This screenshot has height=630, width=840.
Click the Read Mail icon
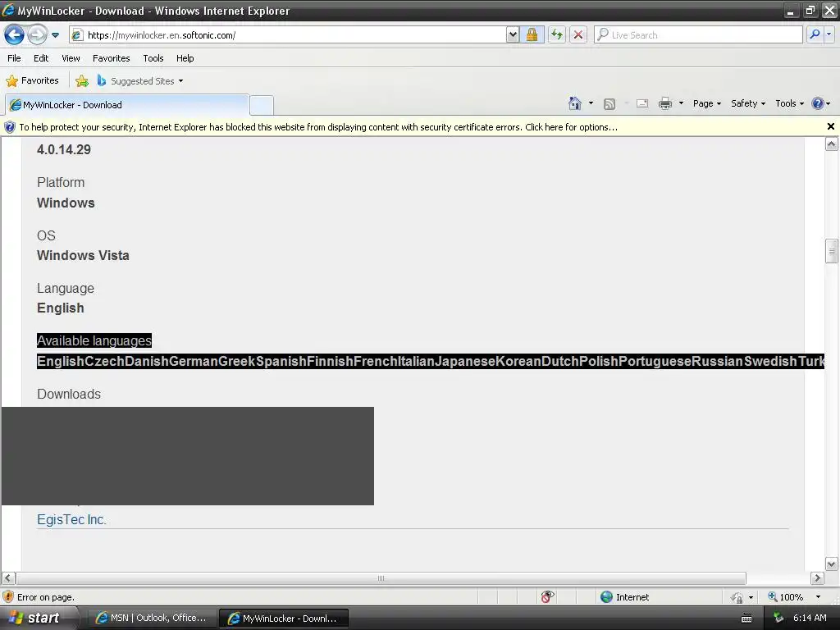point(642,103)
